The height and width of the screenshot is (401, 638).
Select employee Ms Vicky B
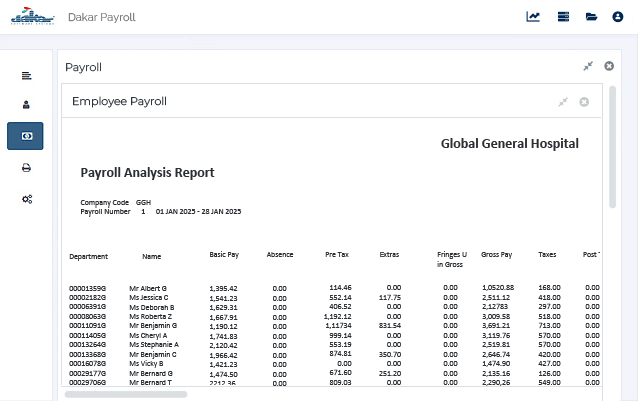(146, 364)
